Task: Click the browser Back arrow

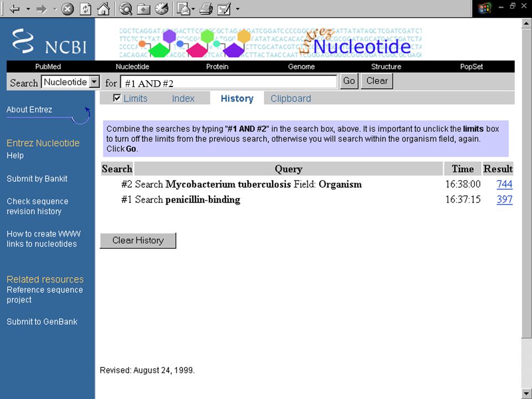Action: (14, 8)
